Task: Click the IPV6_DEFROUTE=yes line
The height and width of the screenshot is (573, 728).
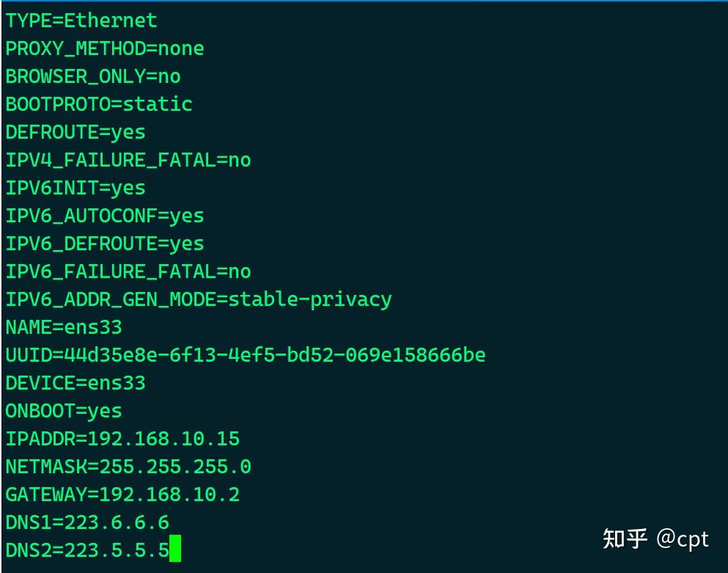Action: [105, 244]
